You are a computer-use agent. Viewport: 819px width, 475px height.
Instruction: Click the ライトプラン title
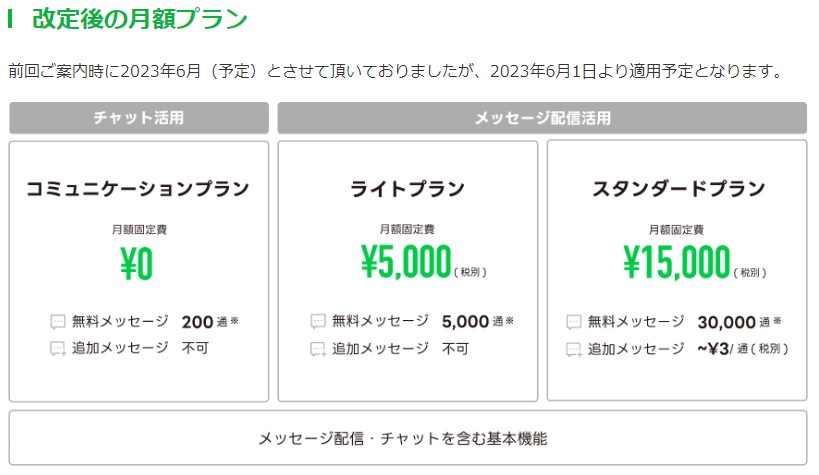click(407, 188)
